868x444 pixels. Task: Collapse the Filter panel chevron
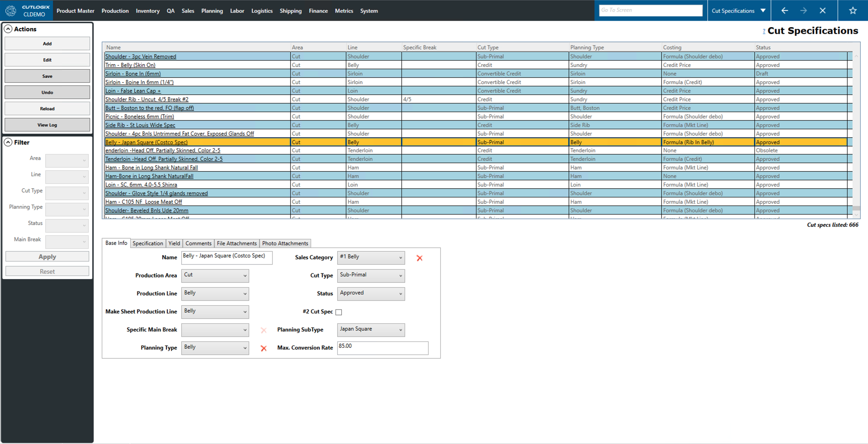[8, 142]
